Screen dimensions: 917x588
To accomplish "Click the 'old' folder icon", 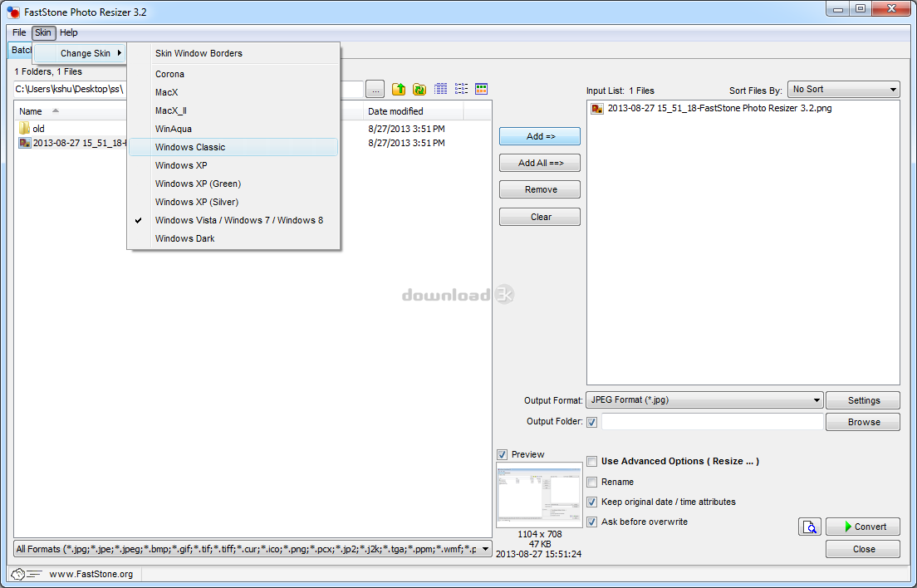I will coord(24,128).
